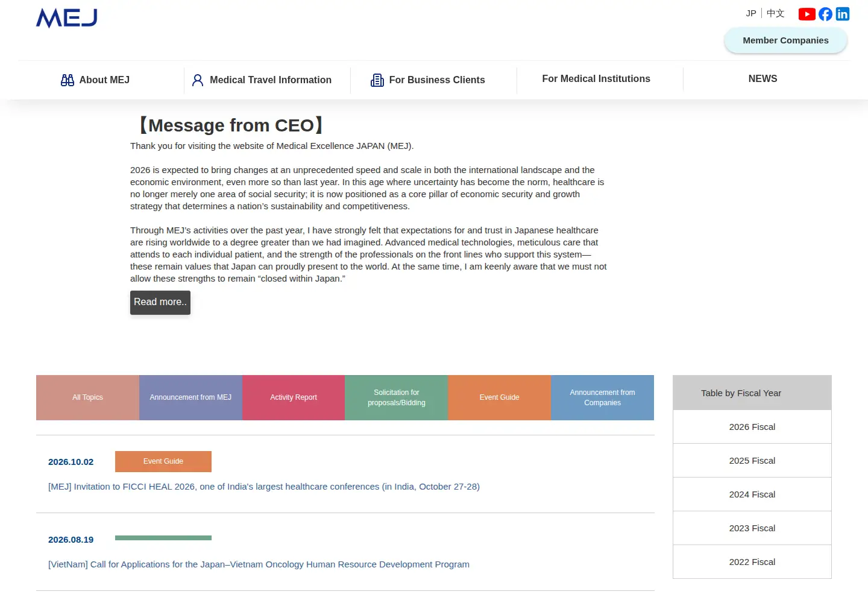This screenshot has height=603, width=868.
Task: Click the 2026.10.02 date text
Action: point(71,462)
